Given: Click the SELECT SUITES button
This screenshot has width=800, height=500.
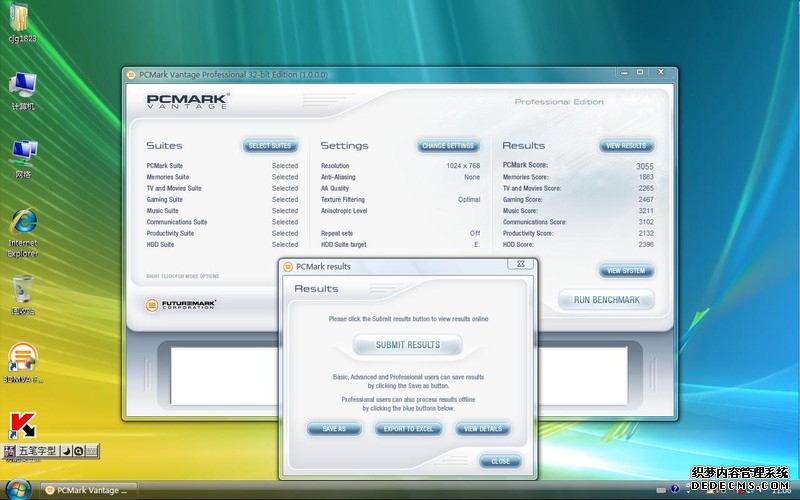Looking at the screenshot, I should (x=270, y=146).
